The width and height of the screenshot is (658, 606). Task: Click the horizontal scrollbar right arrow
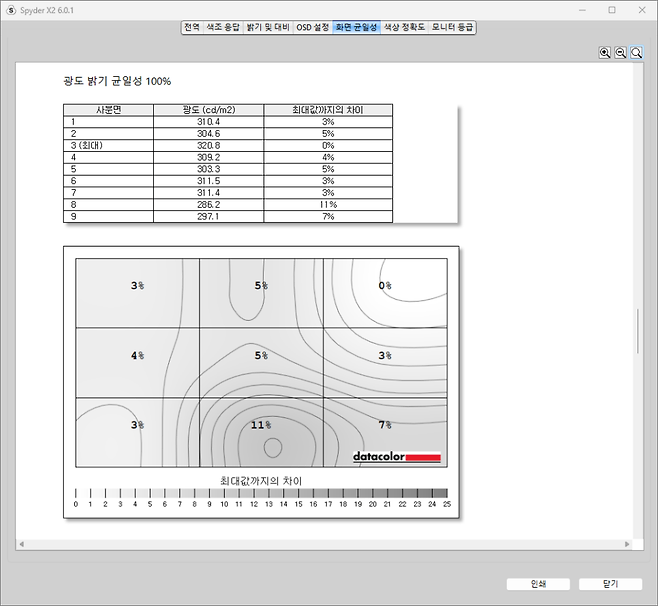tap(627, 543)
